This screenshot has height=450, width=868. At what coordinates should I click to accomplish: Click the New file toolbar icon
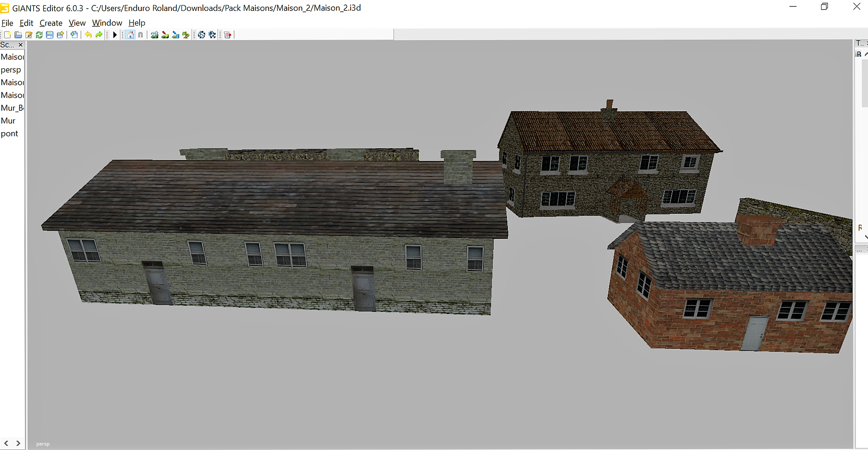click(7, 35)
